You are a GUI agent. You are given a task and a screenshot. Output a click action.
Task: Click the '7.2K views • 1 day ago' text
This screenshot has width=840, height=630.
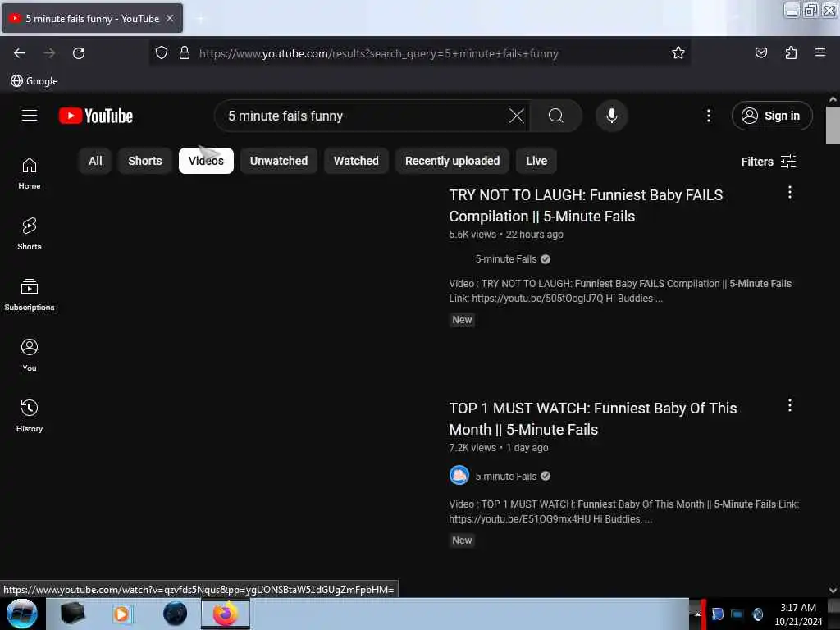tap(499, 447)
